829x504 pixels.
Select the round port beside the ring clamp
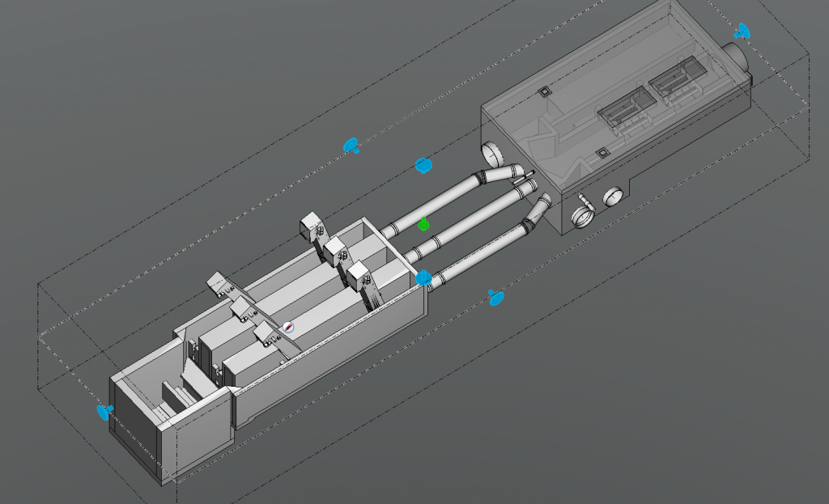(614, 197)
